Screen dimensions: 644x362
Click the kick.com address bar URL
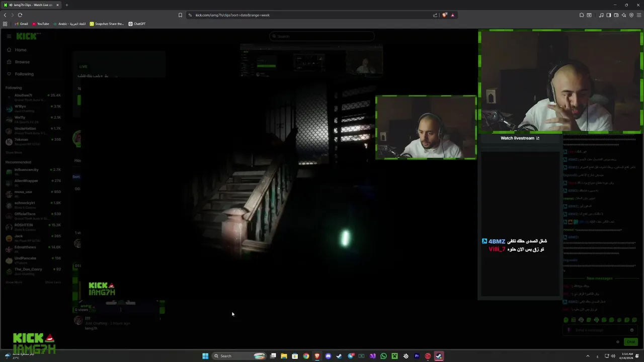(x=232, y=15)
